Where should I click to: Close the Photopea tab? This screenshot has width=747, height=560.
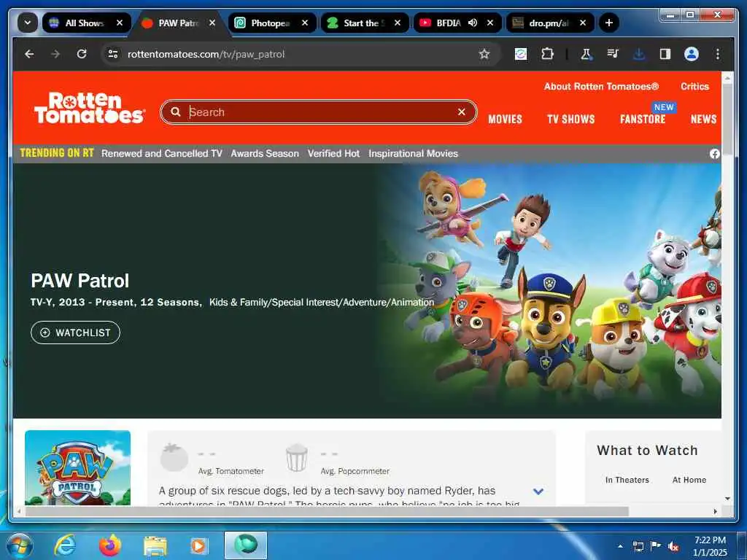coord(305,23)
